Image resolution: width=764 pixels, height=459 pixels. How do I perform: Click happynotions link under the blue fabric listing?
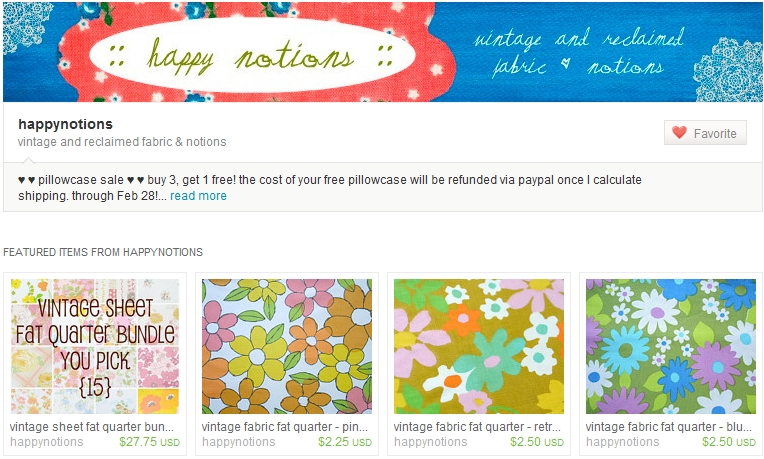[623, 442]
